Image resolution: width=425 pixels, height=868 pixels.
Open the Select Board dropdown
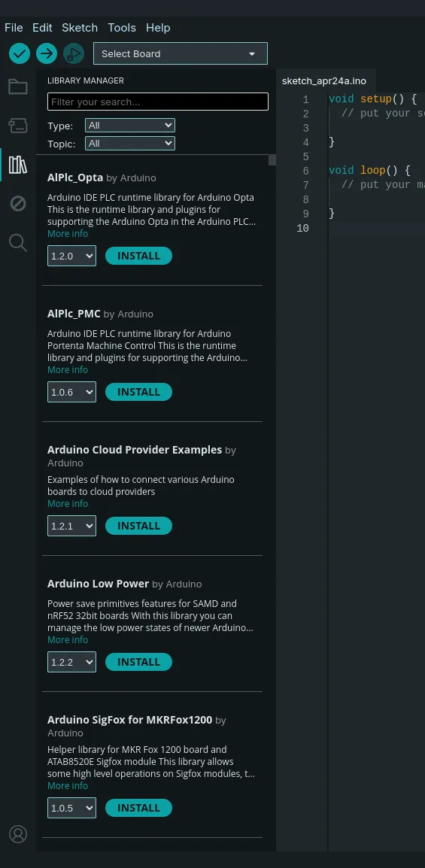click(x=181, y=53)
